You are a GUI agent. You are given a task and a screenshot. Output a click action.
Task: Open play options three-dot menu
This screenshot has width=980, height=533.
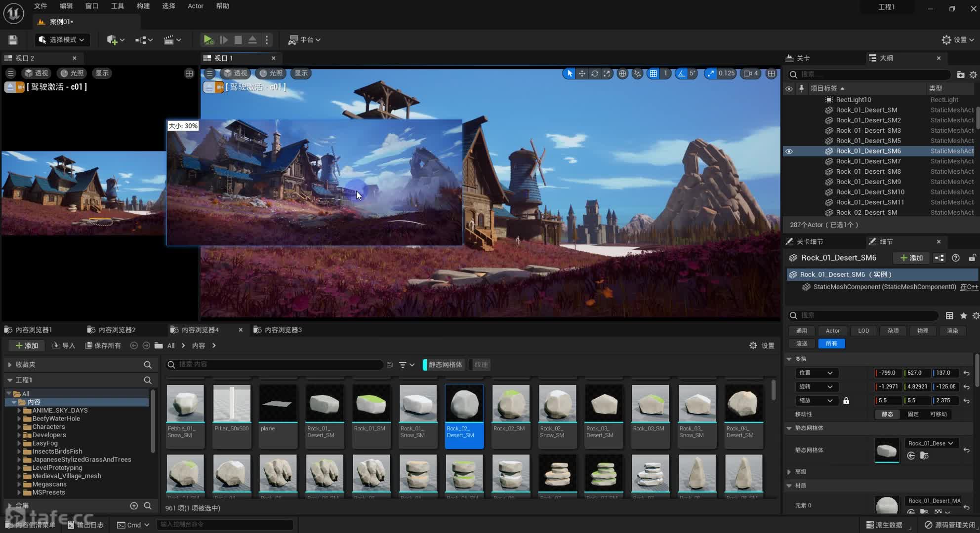click(x=267, y=39)
